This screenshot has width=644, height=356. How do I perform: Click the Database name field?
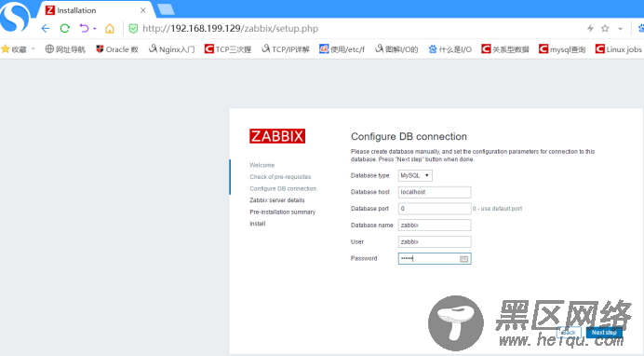(x=435, y=226)
